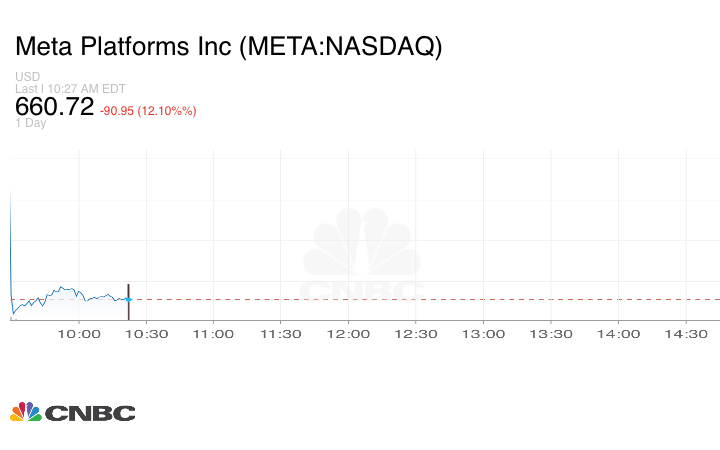Click the 10:00 time axis label
Viewport: 720px width, 450px height.
pyautogui.click(x=79, y=334)
